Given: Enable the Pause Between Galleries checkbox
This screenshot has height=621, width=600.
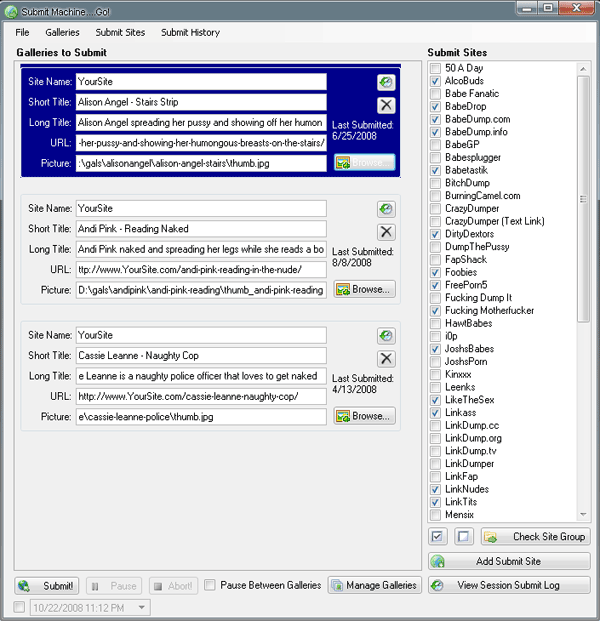Looking at the screenshot, I should 210,585.
